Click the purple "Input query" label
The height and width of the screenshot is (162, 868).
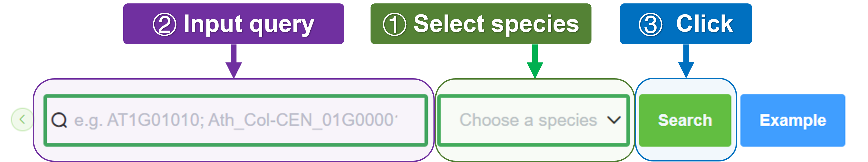249,24
